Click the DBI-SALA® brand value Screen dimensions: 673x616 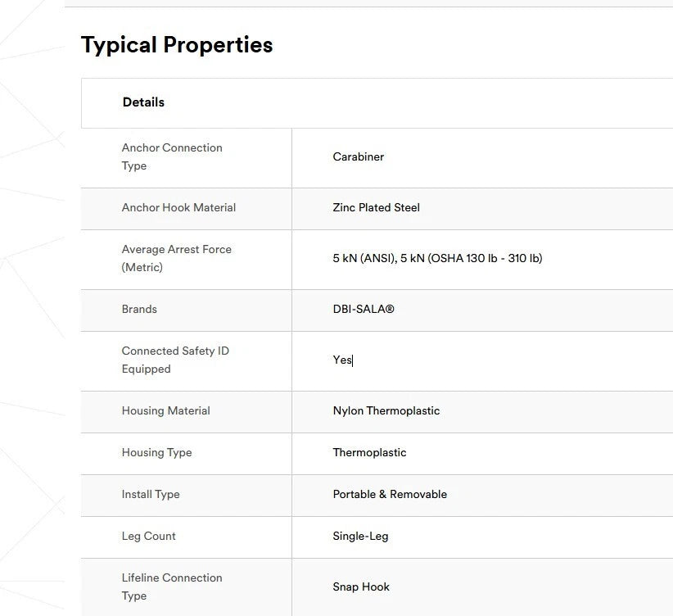tap(363, 310)
